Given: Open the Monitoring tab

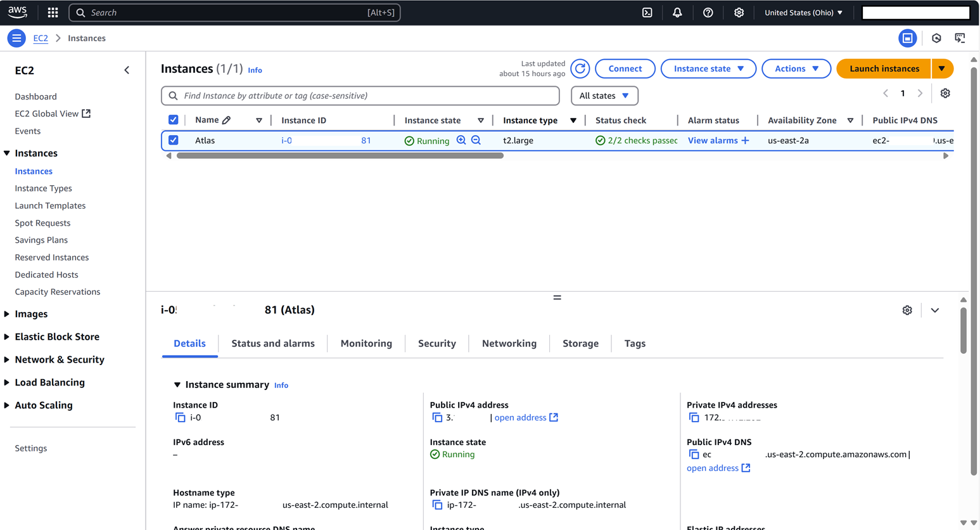Looking at the screenshot, I should (x=366, y=344).
